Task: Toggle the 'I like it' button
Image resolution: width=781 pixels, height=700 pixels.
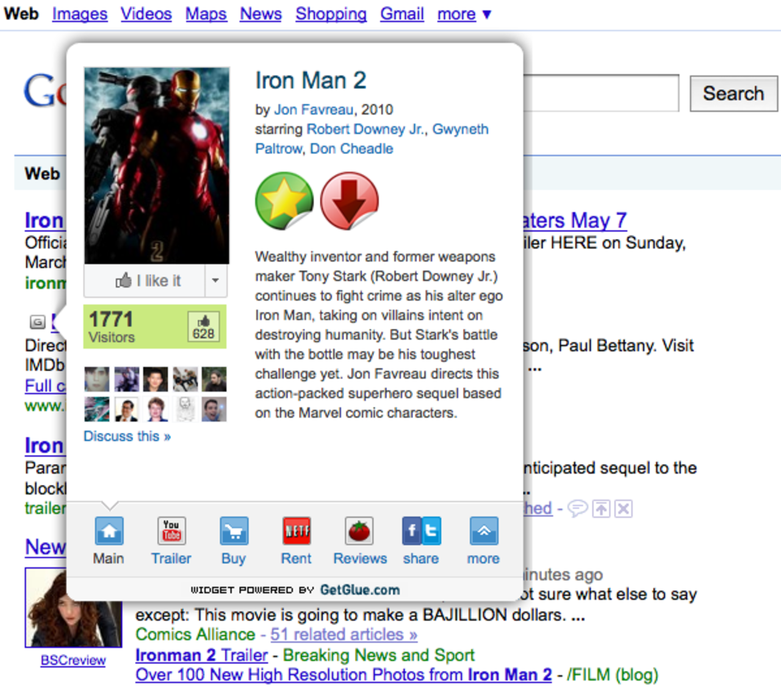Action: 148,280
